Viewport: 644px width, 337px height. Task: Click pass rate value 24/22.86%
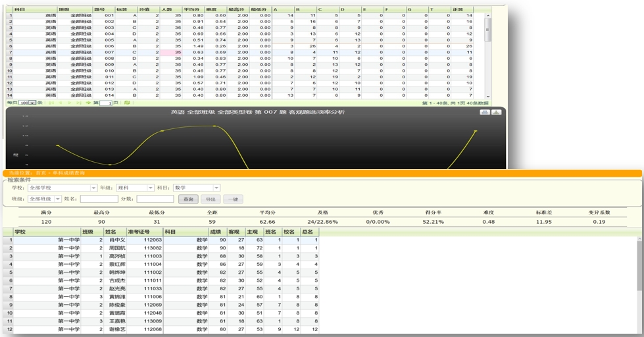[322, 222]
